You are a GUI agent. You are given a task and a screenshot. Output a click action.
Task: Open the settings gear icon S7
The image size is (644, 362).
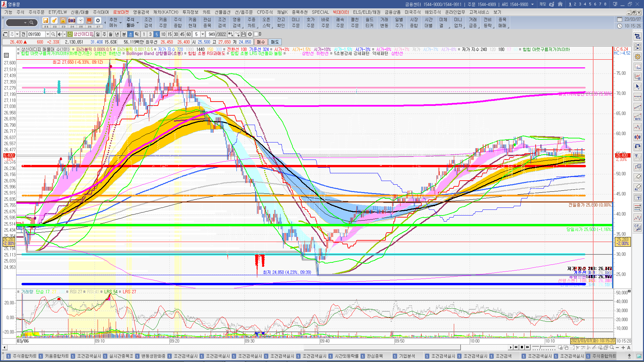(98, 21)
